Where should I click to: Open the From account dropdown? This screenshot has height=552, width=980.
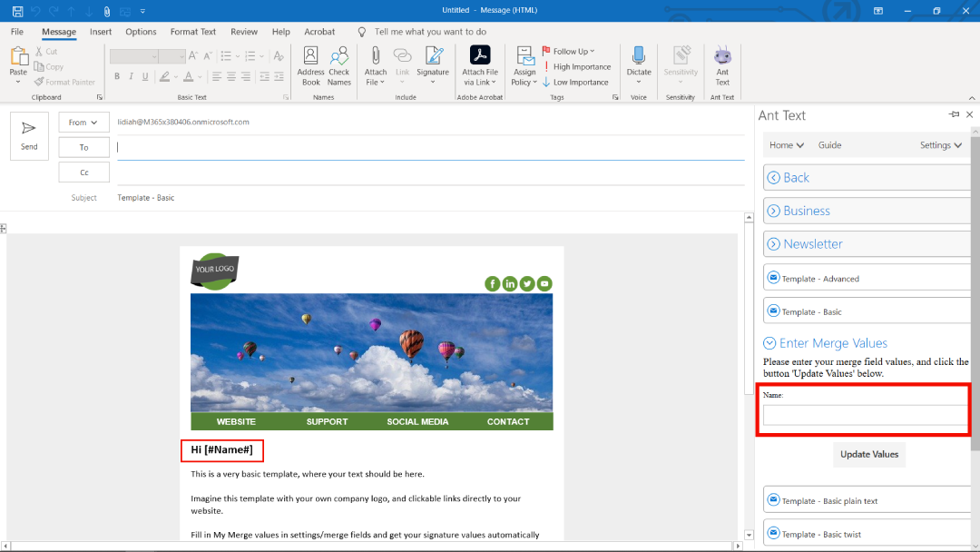[83, 122]
